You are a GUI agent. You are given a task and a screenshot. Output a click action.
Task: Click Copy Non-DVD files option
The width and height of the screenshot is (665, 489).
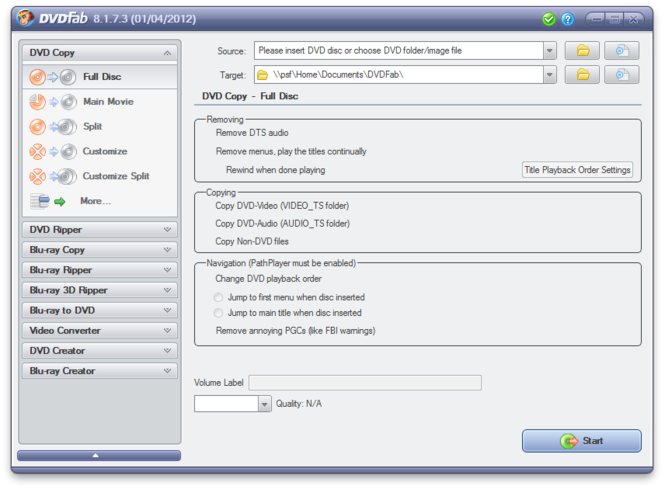pyautogui.click(x=252, y=242)
